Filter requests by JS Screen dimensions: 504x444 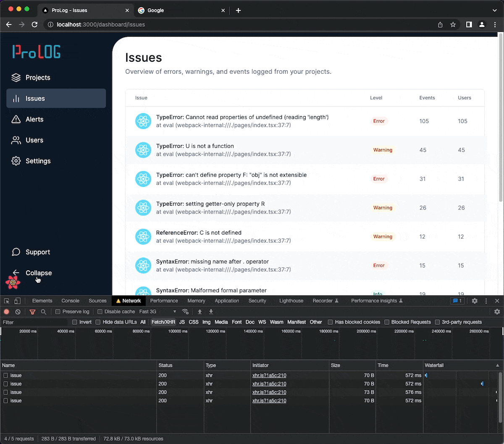pyautogui.click(x=182, y=322)
